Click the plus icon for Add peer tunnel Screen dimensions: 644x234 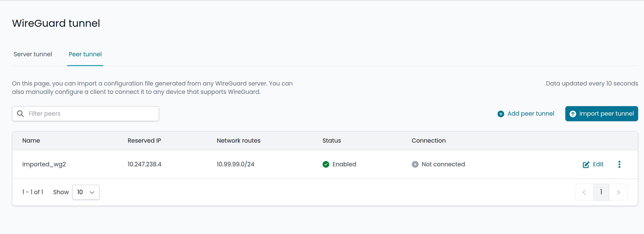coord(501,114)
